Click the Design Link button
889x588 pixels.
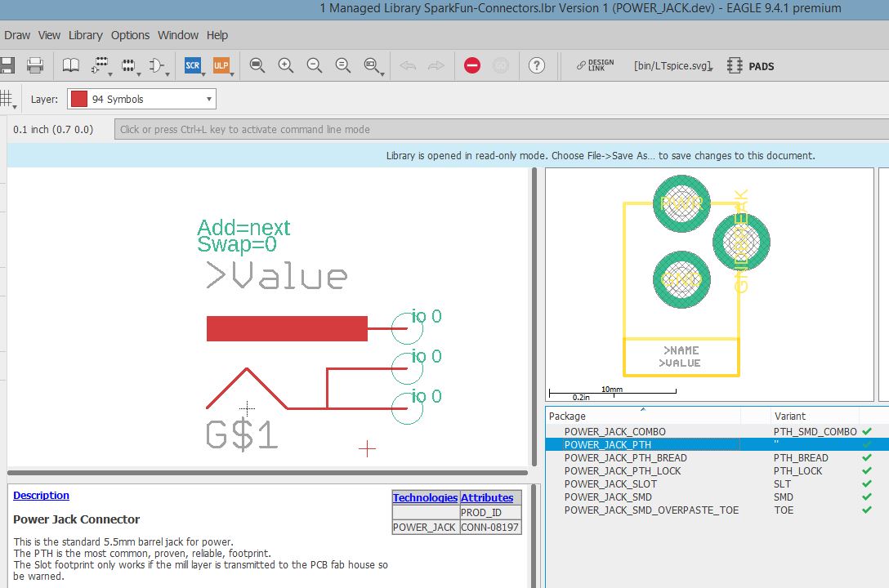point(595,65)
